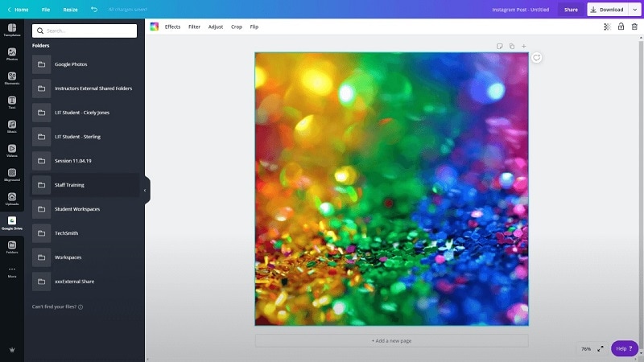Open the Google Photos folder
This screenshot has height=362, width=644.
pyautogui.click(x=85, y=64)
